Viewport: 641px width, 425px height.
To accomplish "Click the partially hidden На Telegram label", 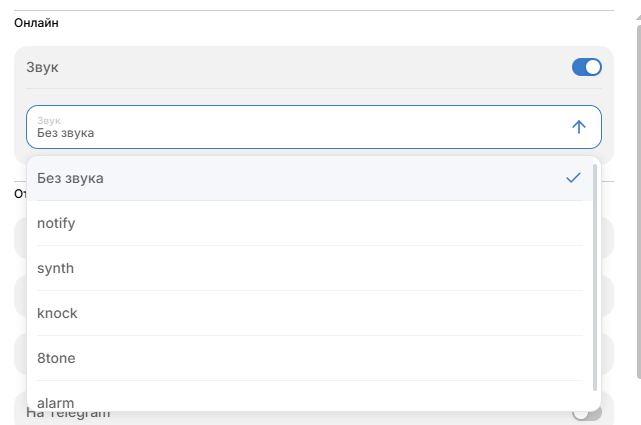I will point(68,414).
